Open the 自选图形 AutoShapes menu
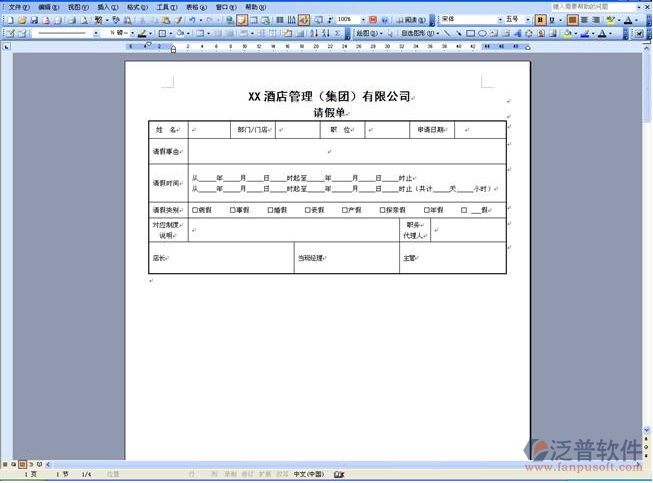The image size is (653, 483). [x=420, y=33]
